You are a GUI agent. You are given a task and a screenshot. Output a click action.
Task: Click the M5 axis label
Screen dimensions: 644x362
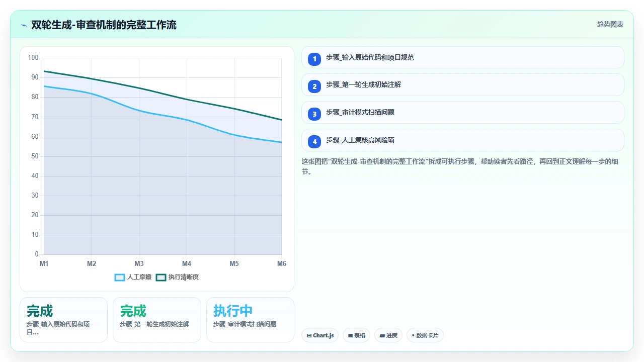234,264
